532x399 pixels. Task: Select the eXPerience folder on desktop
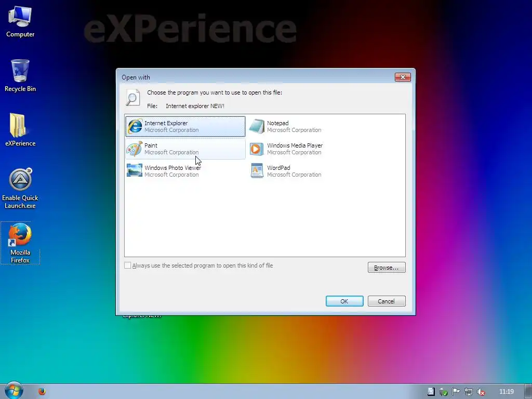tap(20, 130)
